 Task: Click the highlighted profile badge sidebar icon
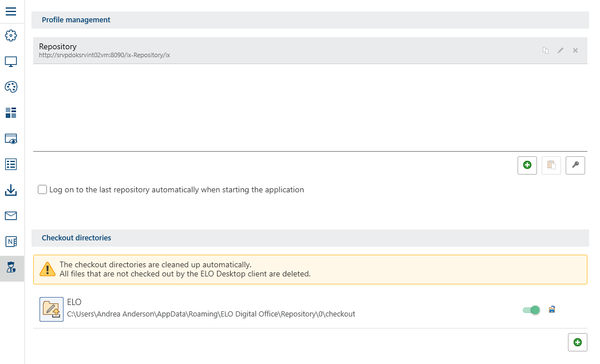[x=11, y=268]
